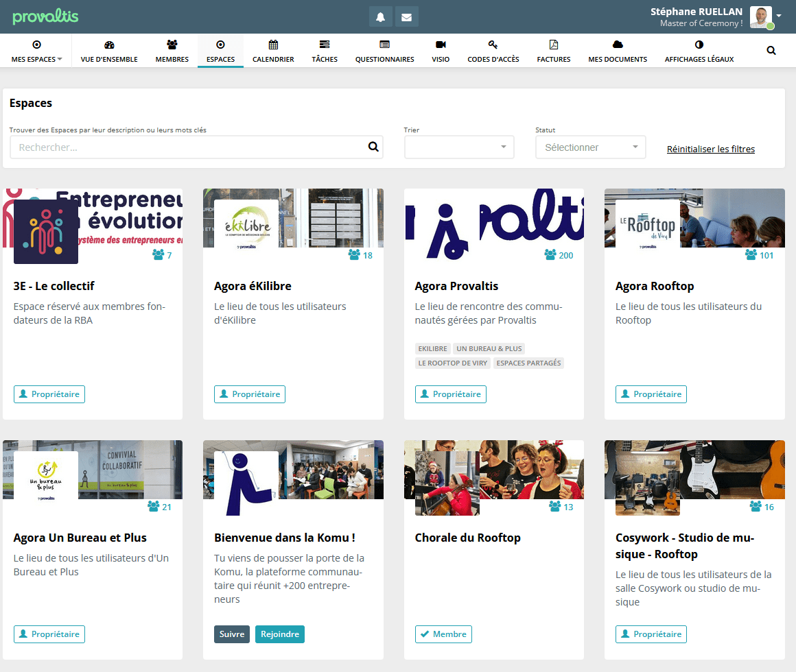The width and height of the screenshot is (796, 672).
Task: Open Cosywork Studio de musique thumbnail
Action: click(x=648, y=483)
